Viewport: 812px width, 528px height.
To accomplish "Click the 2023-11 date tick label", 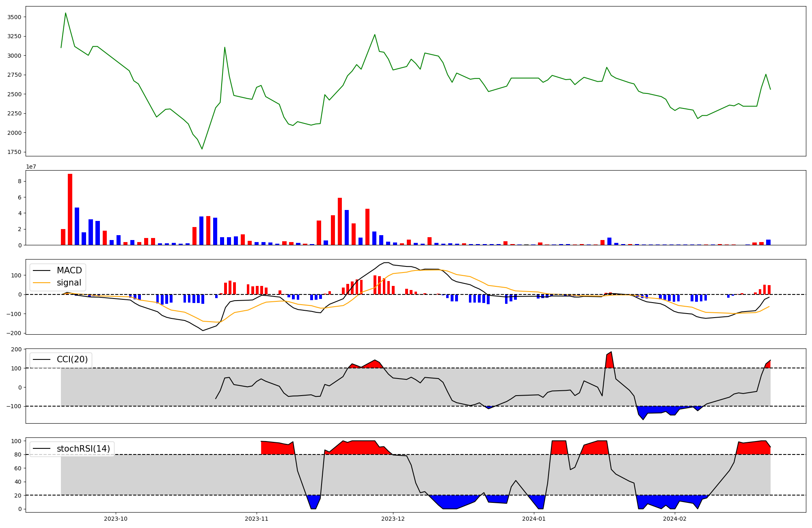I will (x=257, y=519).
